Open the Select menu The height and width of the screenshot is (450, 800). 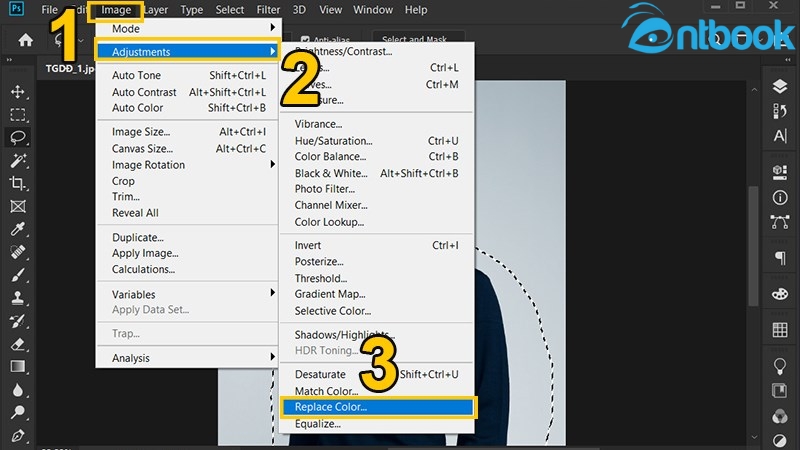[230, 10]
